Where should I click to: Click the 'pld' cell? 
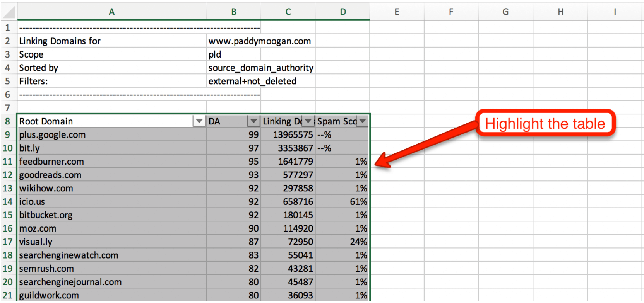(x=234, y=54)
